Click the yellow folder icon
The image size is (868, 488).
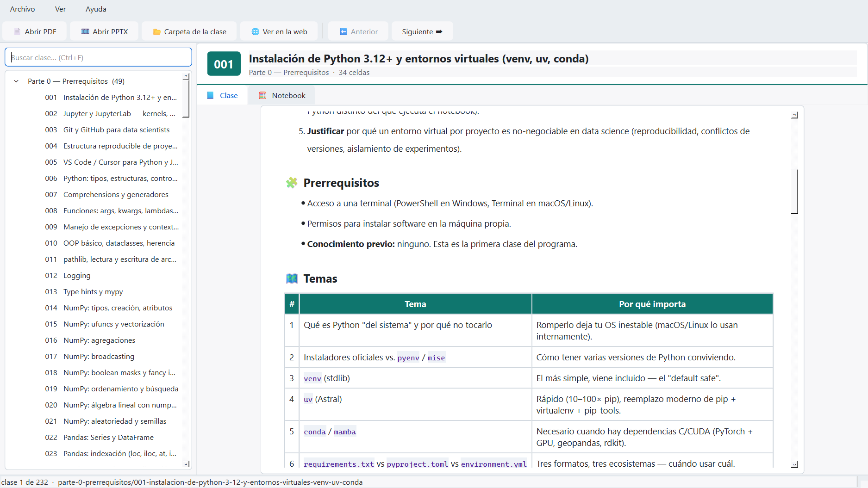click(x=157, y=32)
